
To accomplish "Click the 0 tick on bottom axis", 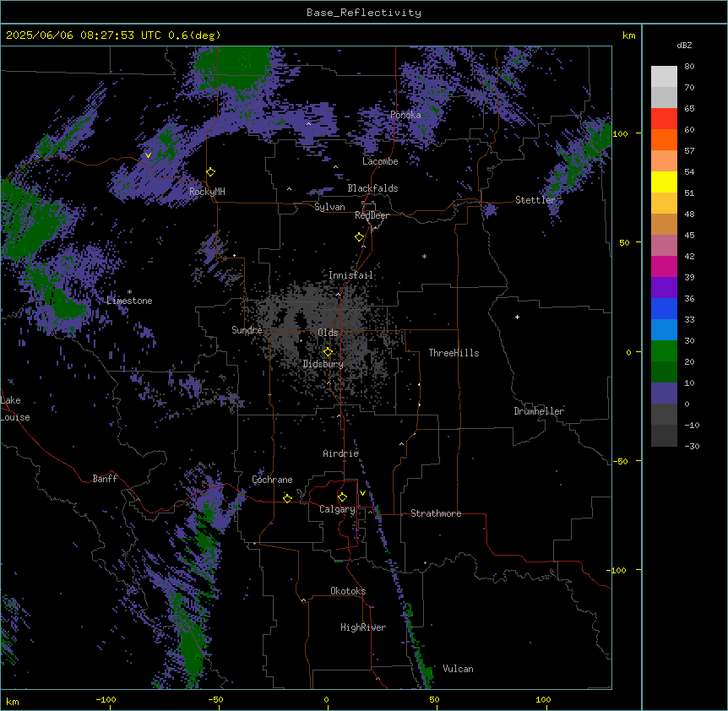I will [326, 699].
